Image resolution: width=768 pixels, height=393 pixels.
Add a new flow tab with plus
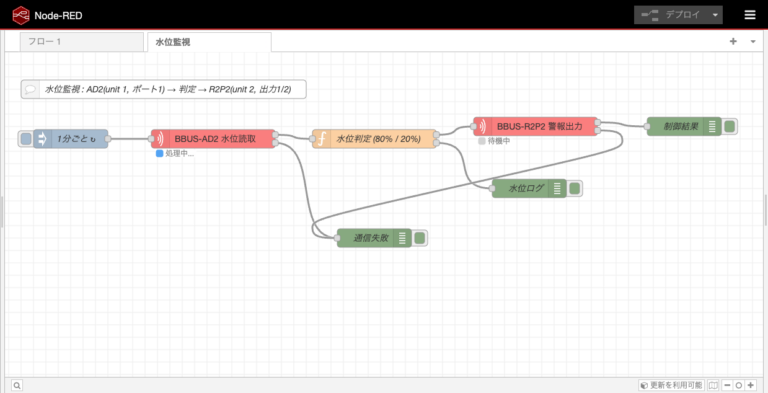click(733, 42)
